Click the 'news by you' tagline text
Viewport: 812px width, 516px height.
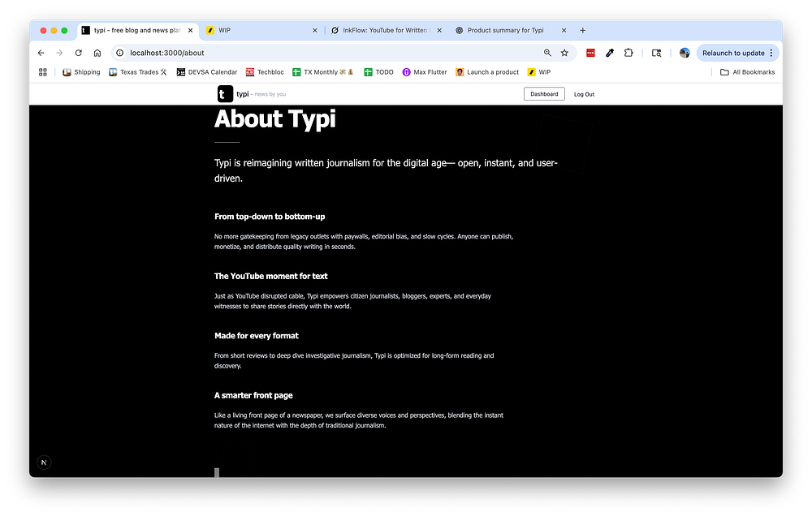(270, 94)
